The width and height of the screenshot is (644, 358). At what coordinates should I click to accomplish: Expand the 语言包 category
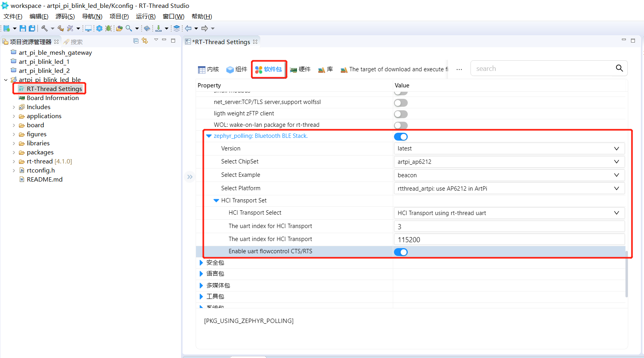click(201, 274)
